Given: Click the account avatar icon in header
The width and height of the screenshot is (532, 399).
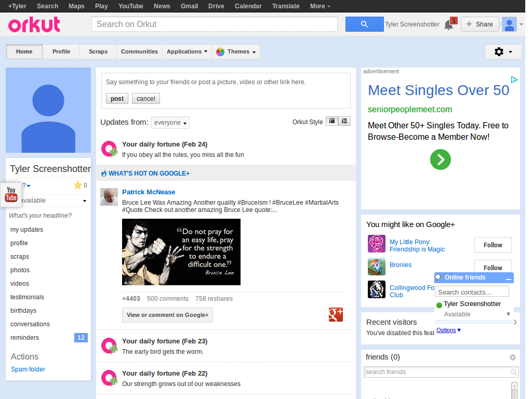Looking at the screenshot, I should pyautogui.click(x=509, y=24).
